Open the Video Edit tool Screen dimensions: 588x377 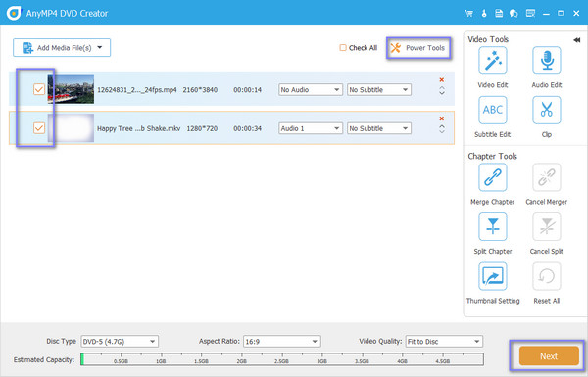pyautogui.click(x=492, y=61)
